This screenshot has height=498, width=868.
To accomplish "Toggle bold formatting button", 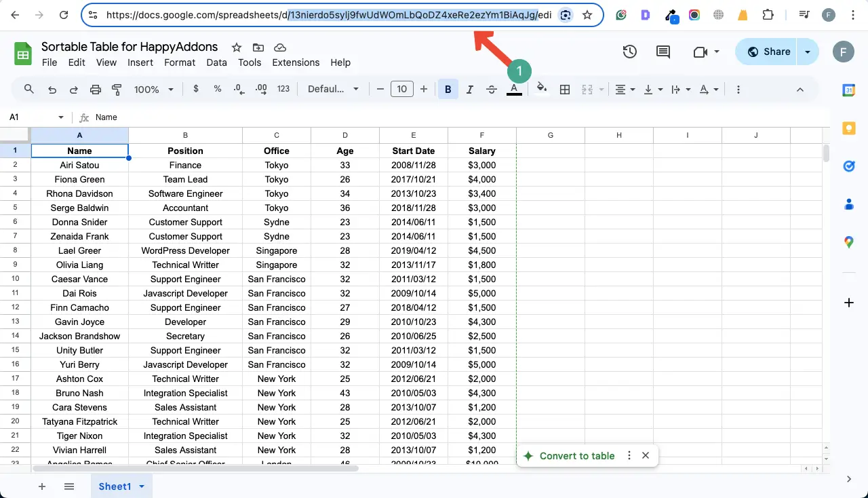I will tap(448, 89).
